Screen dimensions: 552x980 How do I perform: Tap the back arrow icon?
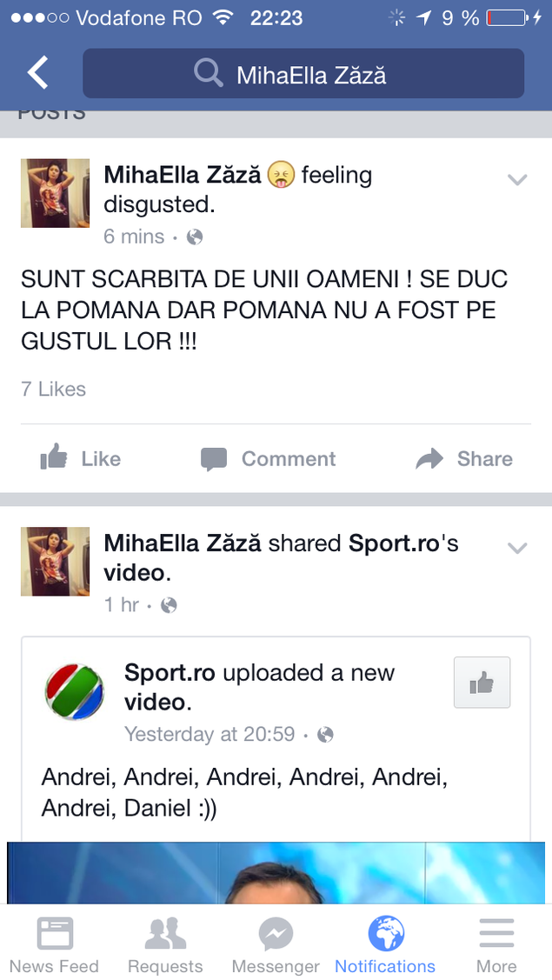click(37, 72)
